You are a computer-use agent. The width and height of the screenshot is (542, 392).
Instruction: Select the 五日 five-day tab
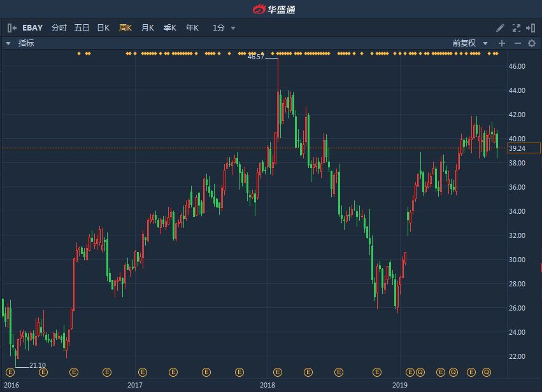tap(82, 28)
